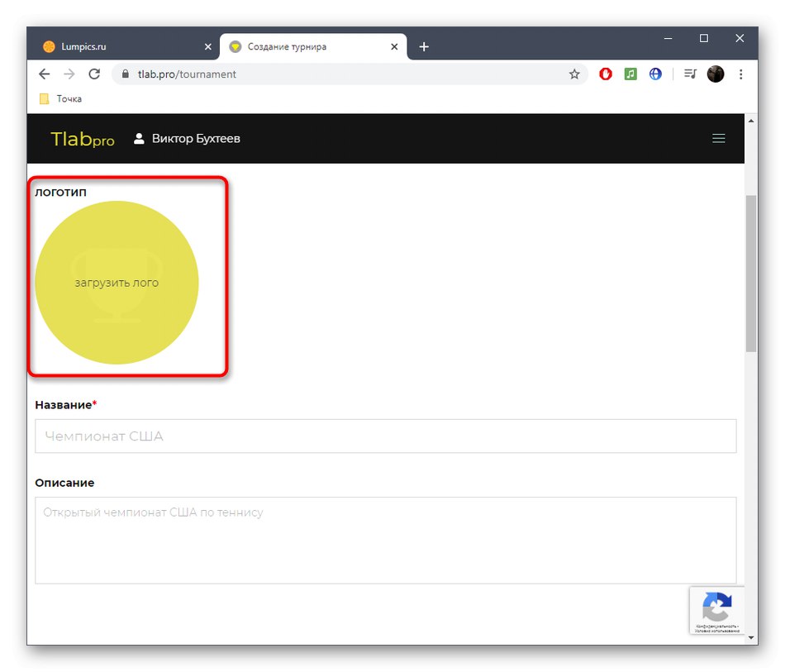Open the blue globe extension
The image size is (785, 672).
click(655, 74)
